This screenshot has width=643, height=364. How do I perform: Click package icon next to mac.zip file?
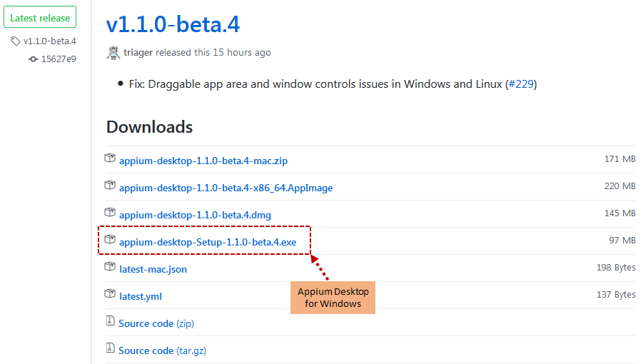[110, 158]
